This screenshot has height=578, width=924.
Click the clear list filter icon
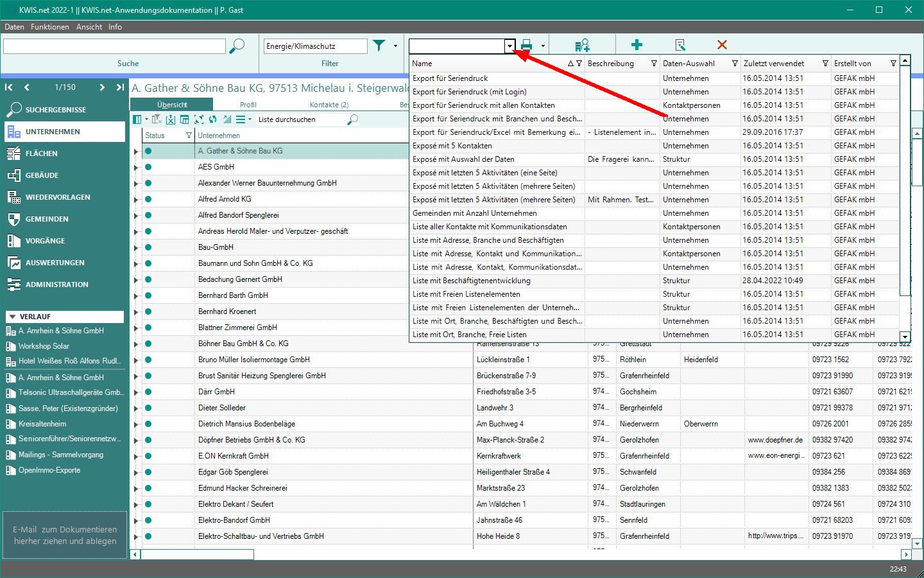pos(157,119)
